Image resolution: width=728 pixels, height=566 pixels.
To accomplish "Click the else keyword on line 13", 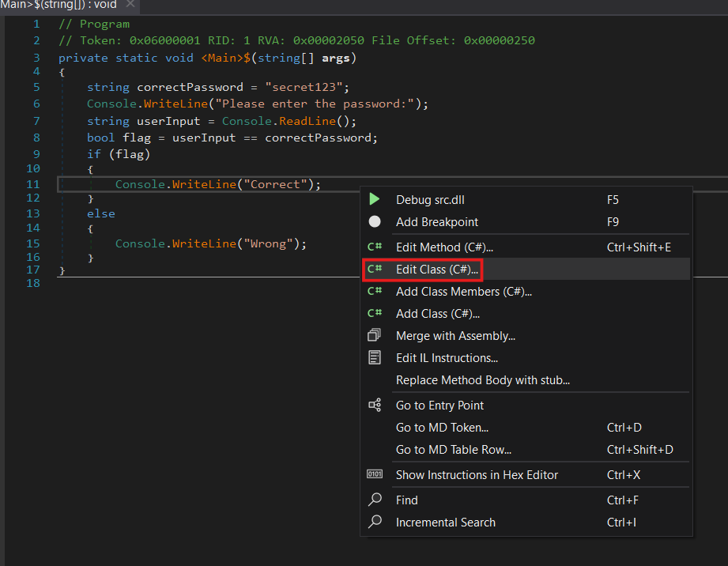I will point(101,213).
